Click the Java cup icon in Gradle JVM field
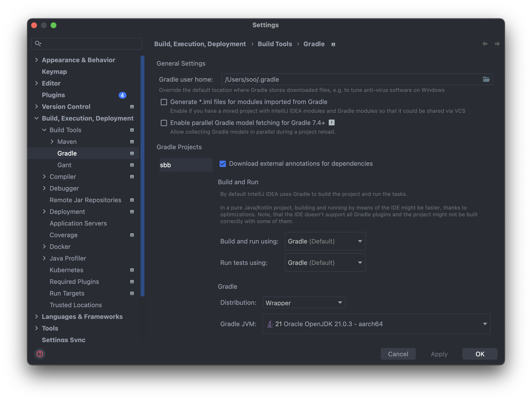The width and height of the screenshot is (532, 401). coord(270,324)
